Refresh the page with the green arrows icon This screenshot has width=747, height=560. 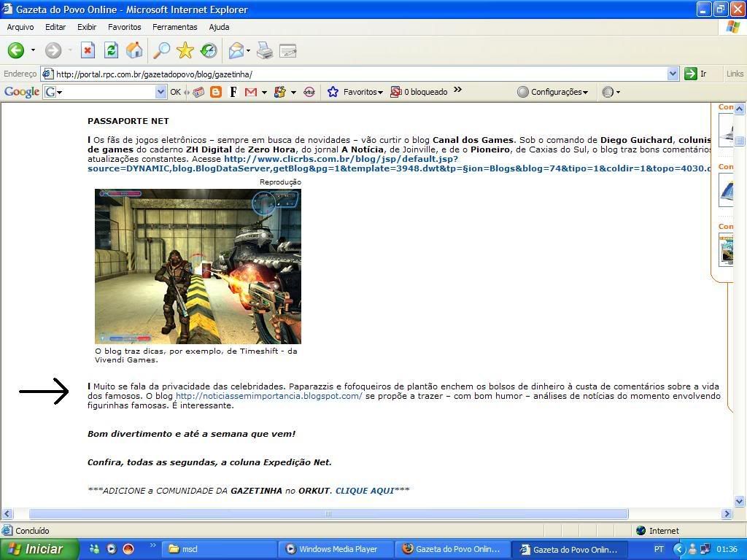(x=111, y=50)
